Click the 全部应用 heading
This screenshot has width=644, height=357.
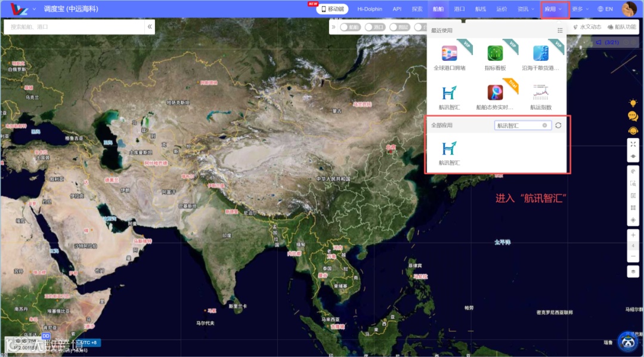441,125
